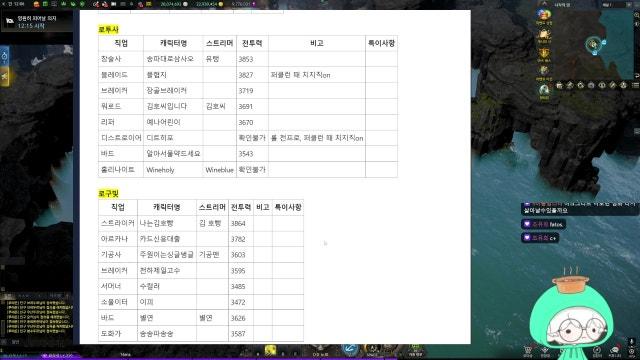Click the speech-bubble community icon

614,350
